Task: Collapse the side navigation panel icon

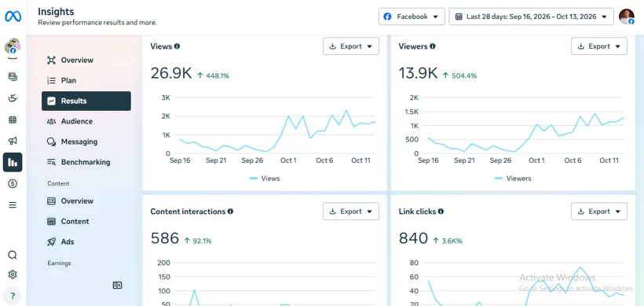Action: (118, 285)
